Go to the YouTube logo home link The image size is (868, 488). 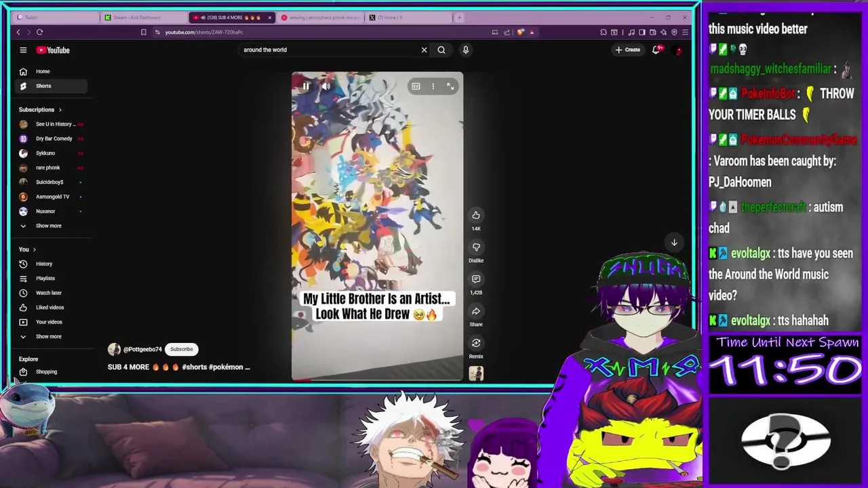tap(53, 50)
